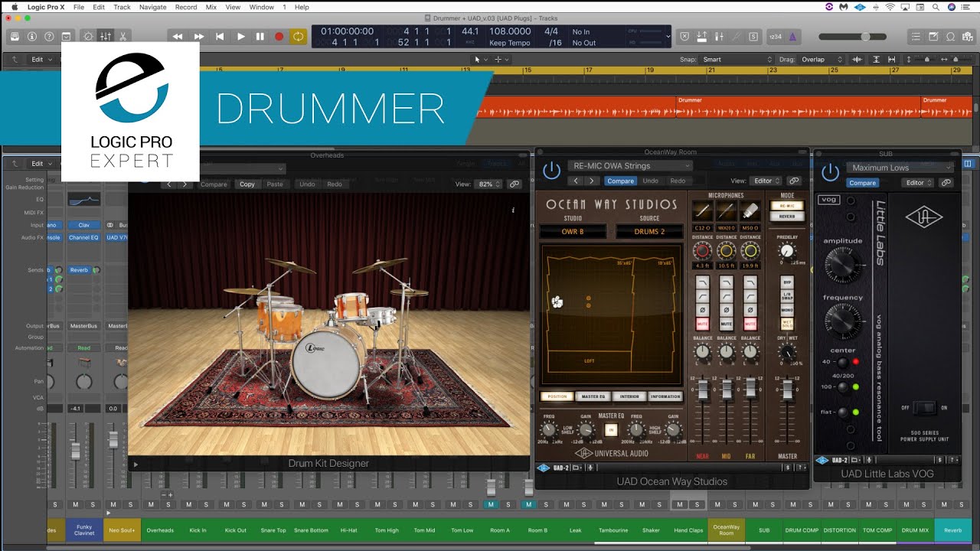Fast forward the playhead
980x551 pixels.
[x=199, y=36]
